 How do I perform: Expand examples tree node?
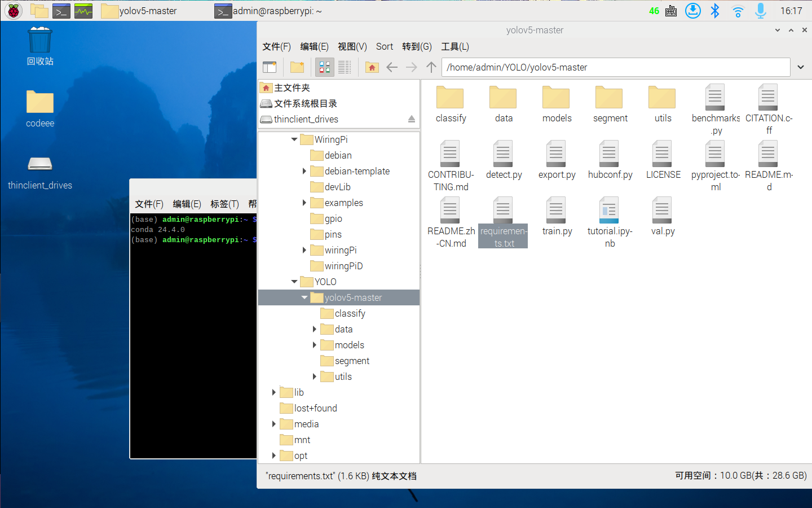[304, 203]
